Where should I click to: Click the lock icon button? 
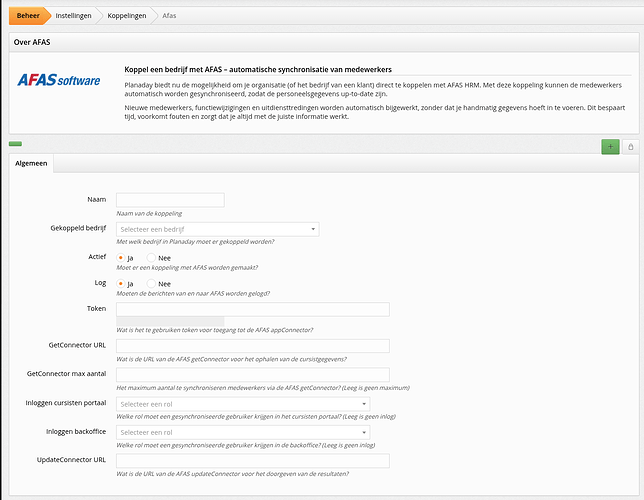point(630,146)
